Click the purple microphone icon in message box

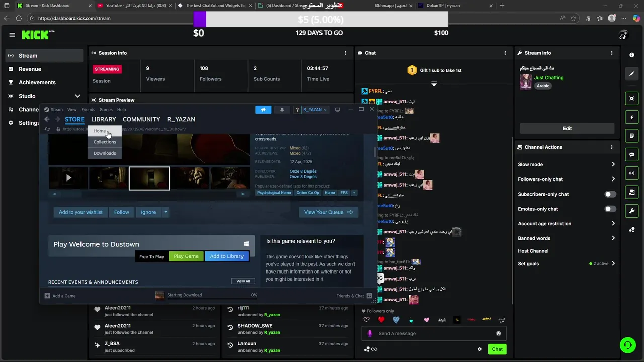[x=370, y=333]
